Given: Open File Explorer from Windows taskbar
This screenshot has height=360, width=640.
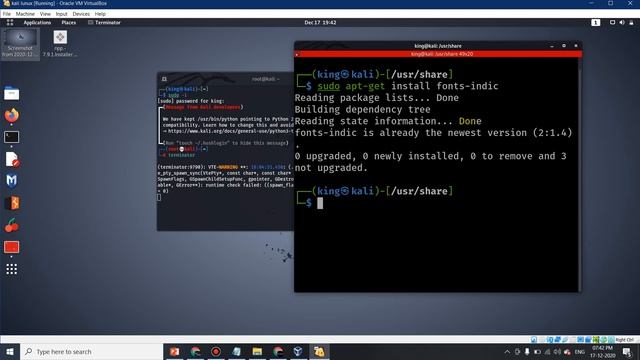Looking at the screenshot, I should (257, 351).
